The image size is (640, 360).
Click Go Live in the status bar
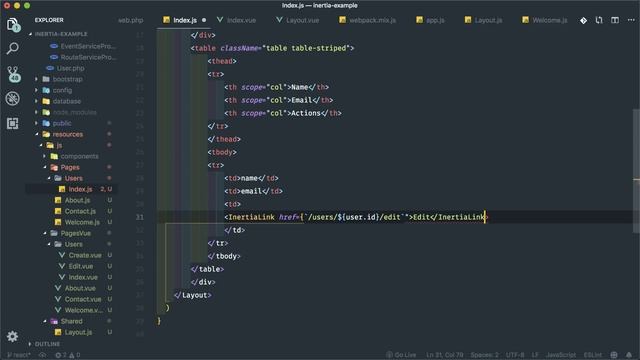402,355
